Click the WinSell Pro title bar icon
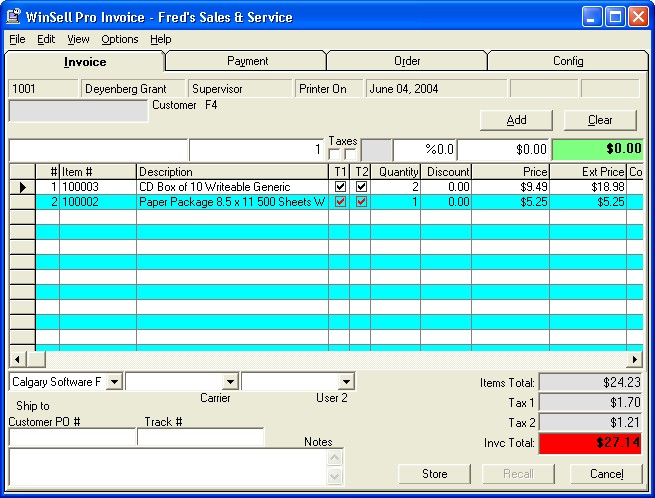This screenshot has height=498, width=655. (13, 17)
